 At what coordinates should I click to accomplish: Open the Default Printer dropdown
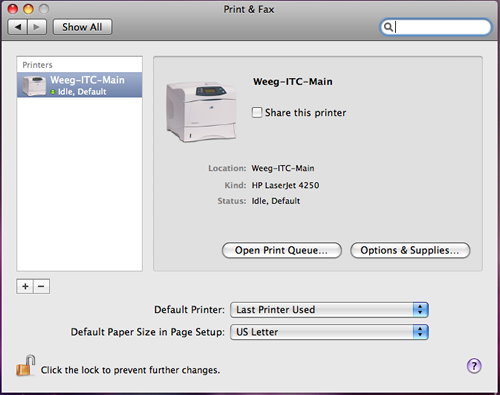coord(329,310)
